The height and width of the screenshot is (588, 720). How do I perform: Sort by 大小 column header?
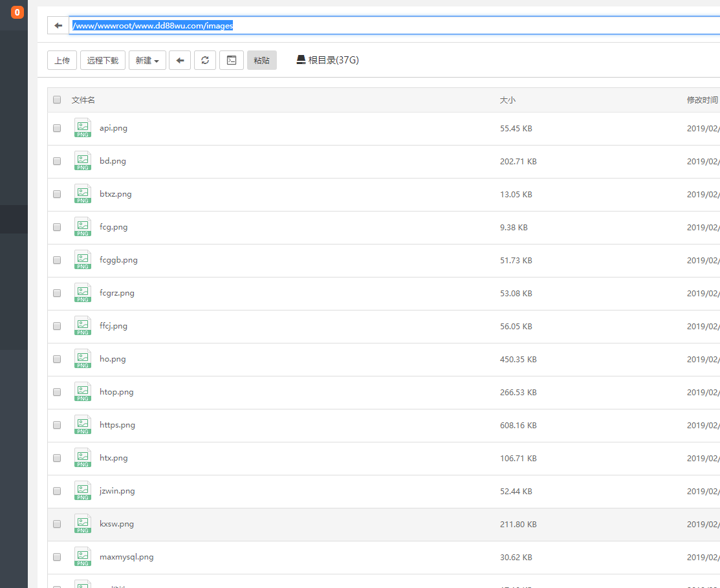(x=507, y=100)
